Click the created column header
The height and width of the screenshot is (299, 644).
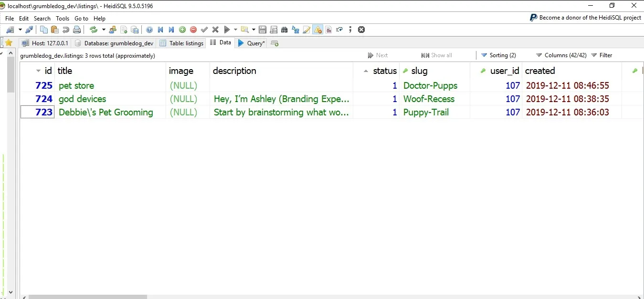(572, 71)
